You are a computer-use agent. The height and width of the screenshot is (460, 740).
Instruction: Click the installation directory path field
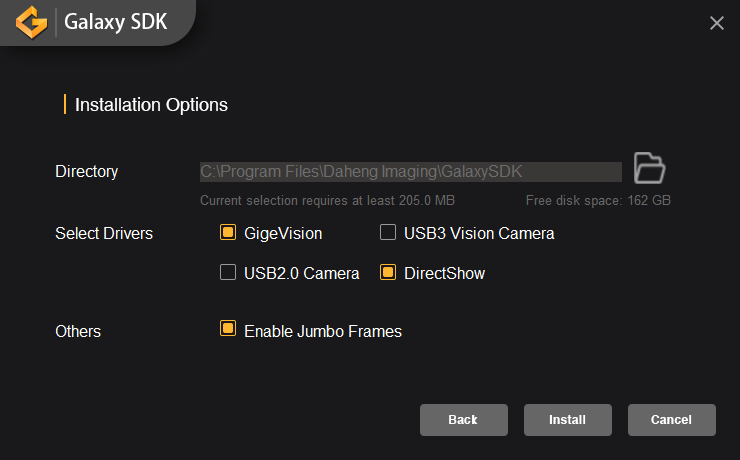pos(410,172)
